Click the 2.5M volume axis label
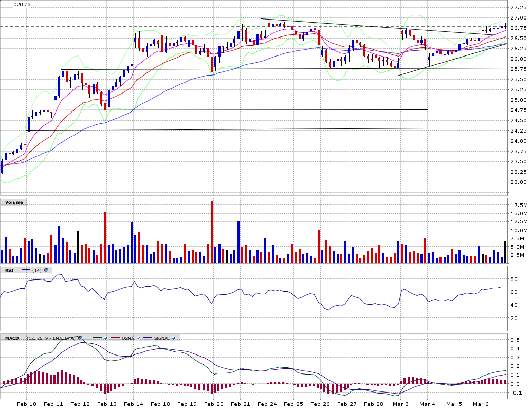This screenshot has height=411, width=532. [519, 255]
